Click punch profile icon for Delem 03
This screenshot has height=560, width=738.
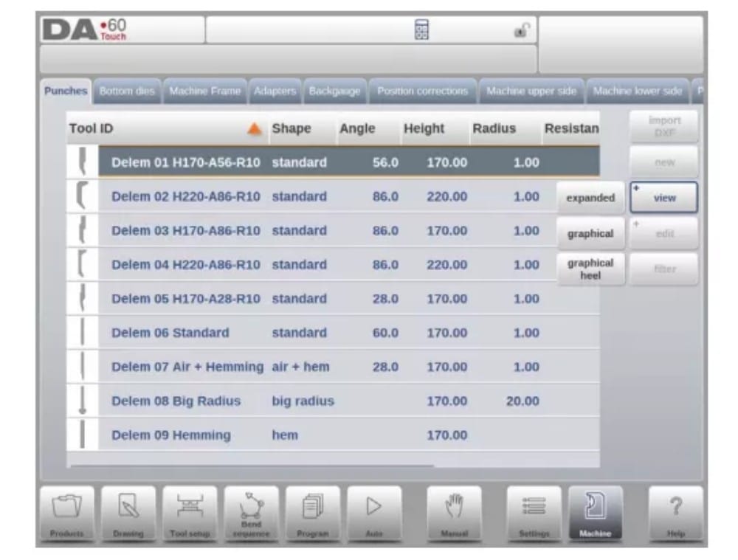[x=83, y=230]
